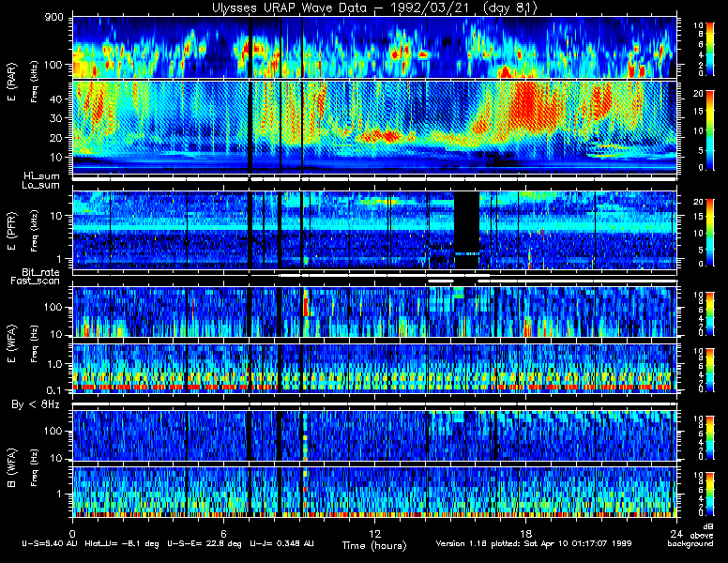The height and width of the screenshot is (563, 728).
Task: Click the '12' hour label on the time axis
Action: pos(374,533)
